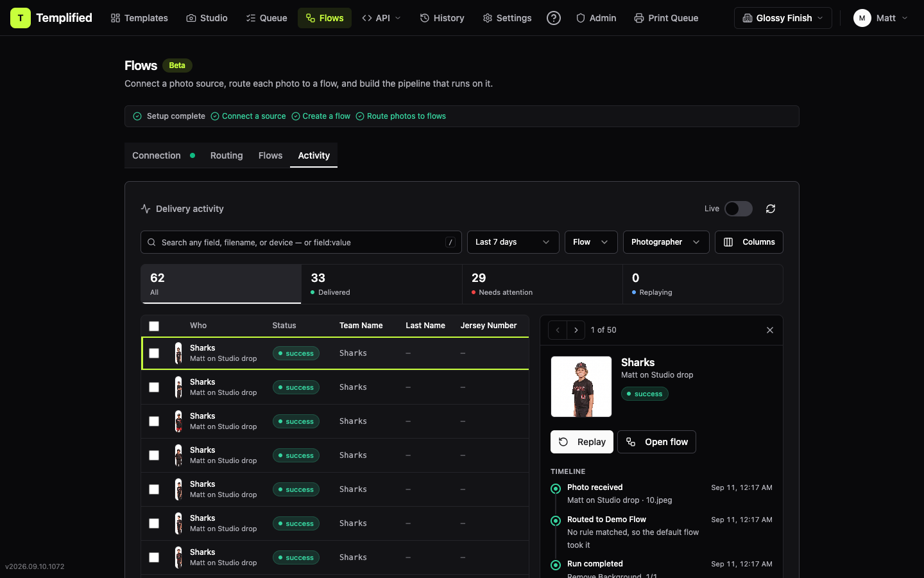Image resolution: width=924 pixels, height=578 pixels.
Task: Open History page in top navigation
Action: tap(442, 18)
